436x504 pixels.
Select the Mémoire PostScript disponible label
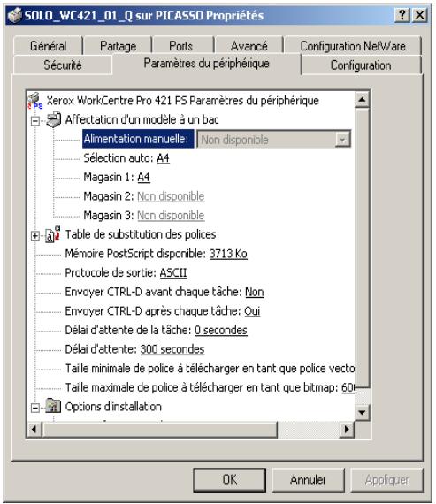135,254
